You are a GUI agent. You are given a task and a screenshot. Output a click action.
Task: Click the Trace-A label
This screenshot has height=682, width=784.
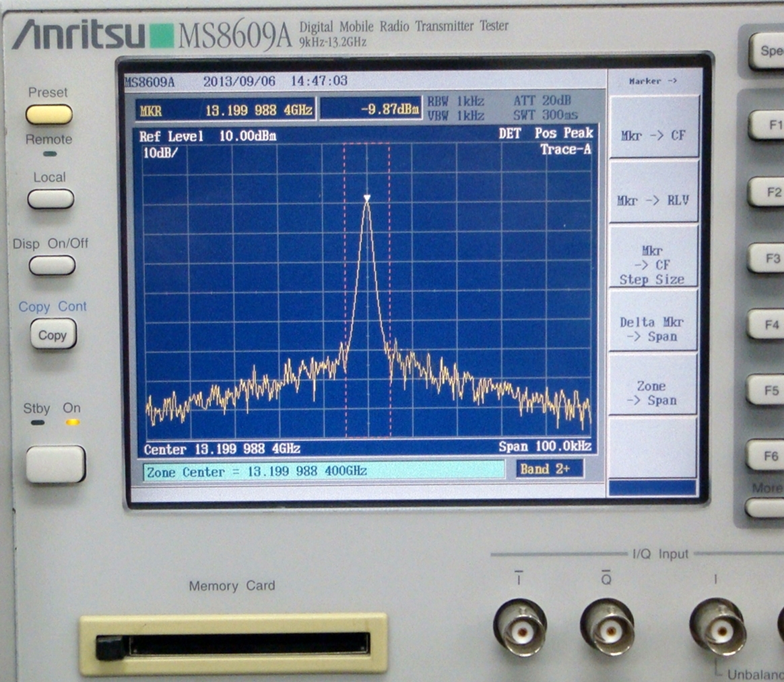[566, 149]
